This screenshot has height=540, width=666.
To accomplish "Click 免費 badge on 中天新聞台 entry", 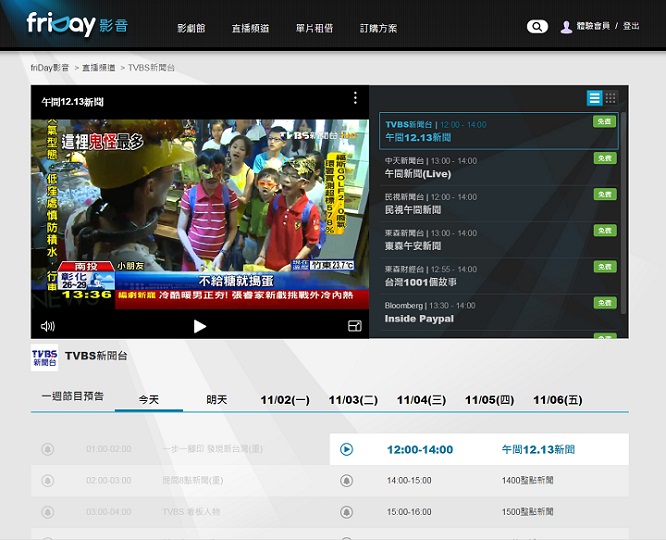I will coord(605,158).
